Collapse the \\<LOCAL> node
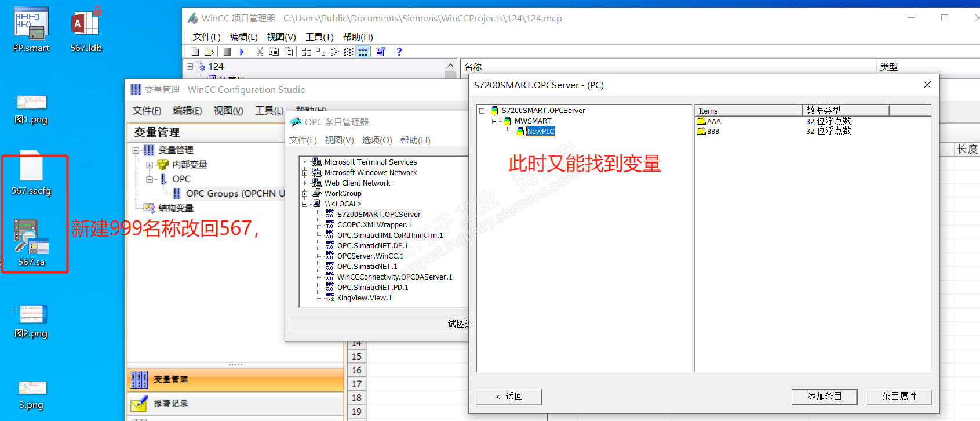This screenshot has height=421, width=980. tap(304, 204)
